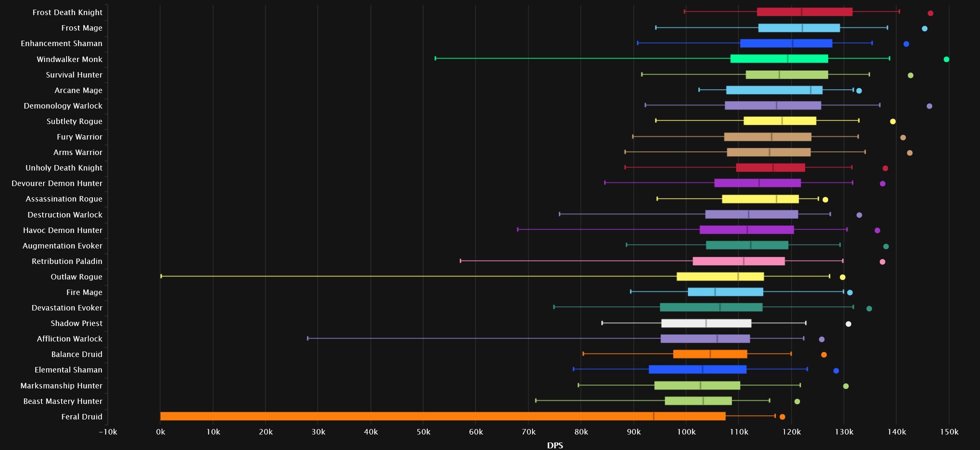
Task: Click the Elemental Shaman blue box bar
Action: pos(697,370)
